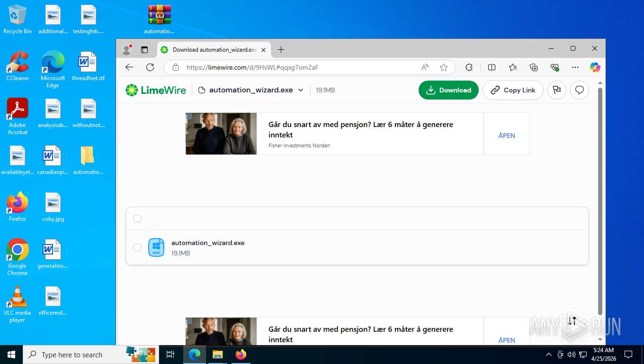Open the Windows Start menu
The height and width of the screenshot is (364, 644).
click(11, 355)
